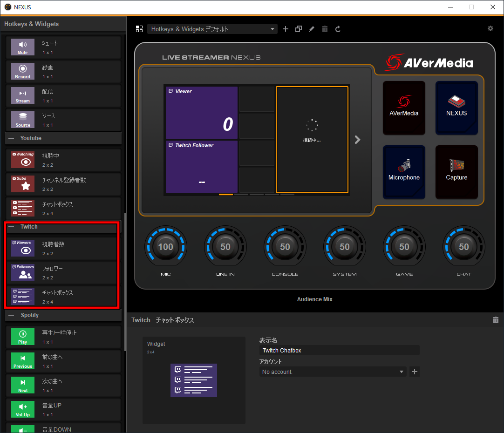Select the Spotify Play hotkey icon
Screen dimensions: 504x433
click(x=23, y=337)
